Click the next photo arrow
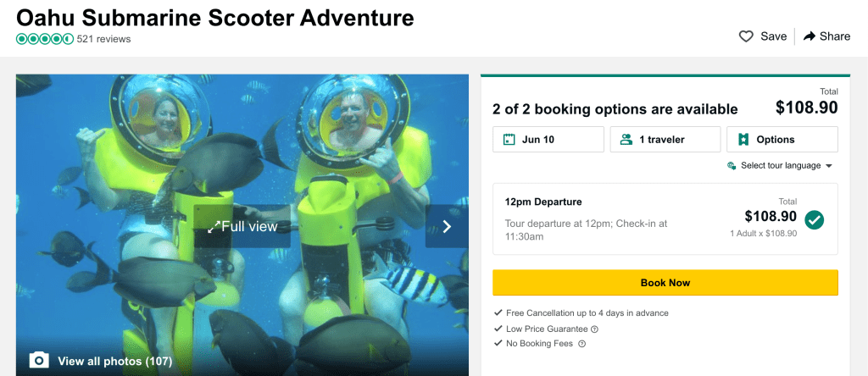 tap(447, 226)
